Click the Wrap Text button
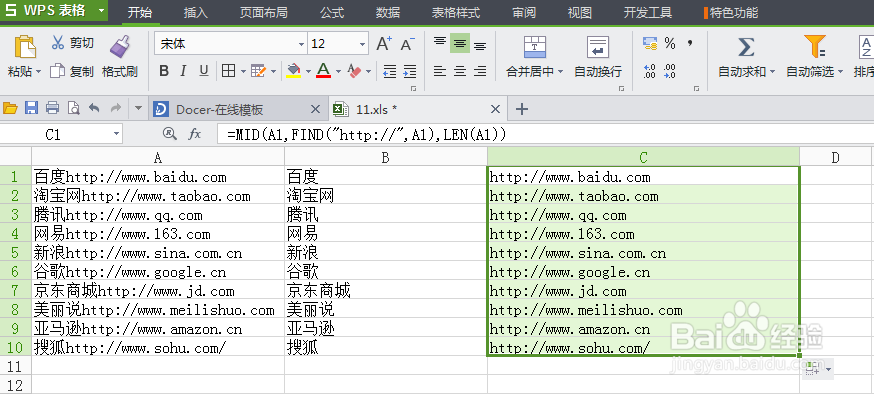The image size is (874, 394). [598, 56]
